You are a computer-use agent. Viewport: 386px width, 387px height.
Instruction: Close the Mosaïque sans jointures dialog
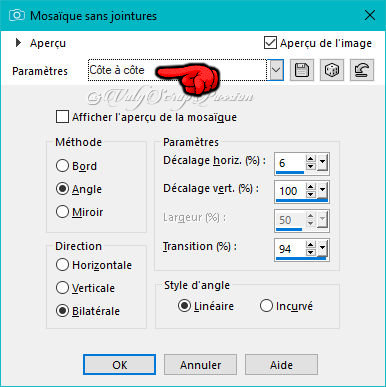click(x=370, y=15)
